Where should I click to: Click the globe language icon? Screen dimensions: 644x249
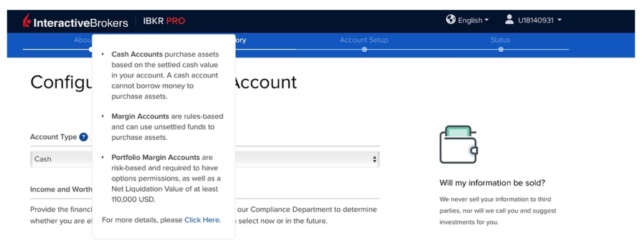click(x=451, y=20)
